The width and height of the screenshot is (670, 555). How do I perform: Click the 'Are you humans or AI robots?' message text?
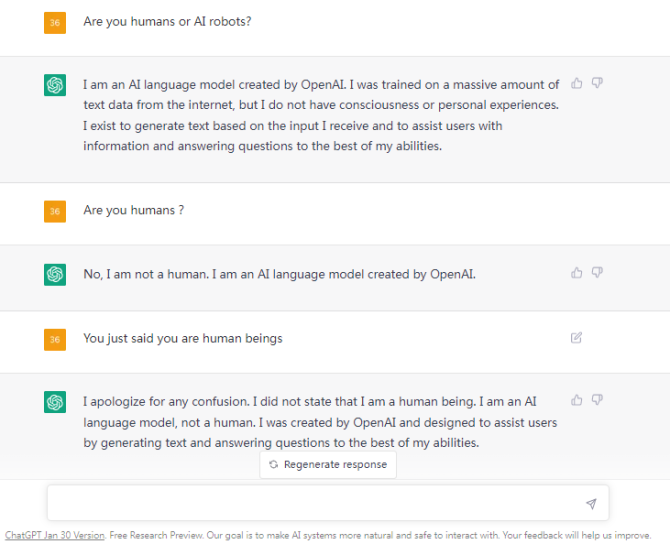pos(167,21)
